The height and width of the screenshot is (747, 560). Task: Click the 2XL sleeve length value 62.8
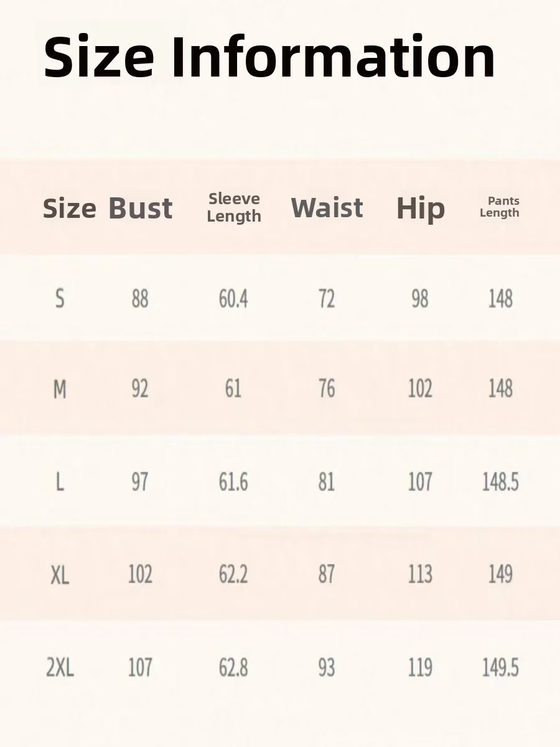[233, 668]
